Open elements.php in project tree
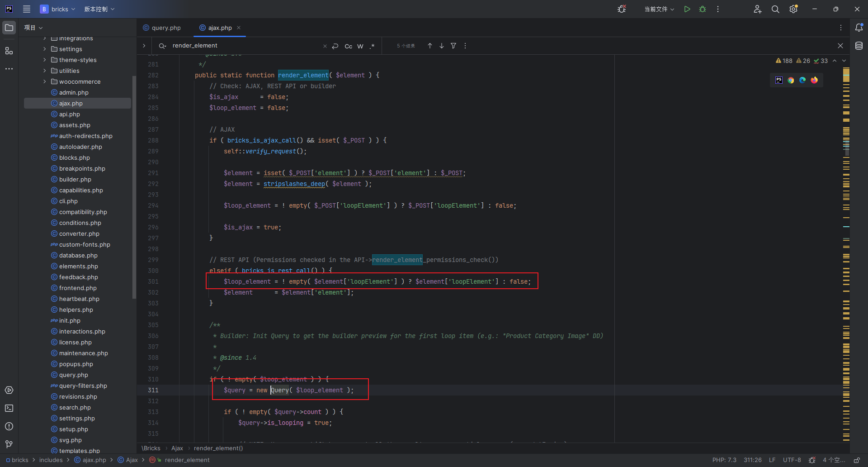The width and height of the screenshot is (868, 467). [x=78, y=266]
